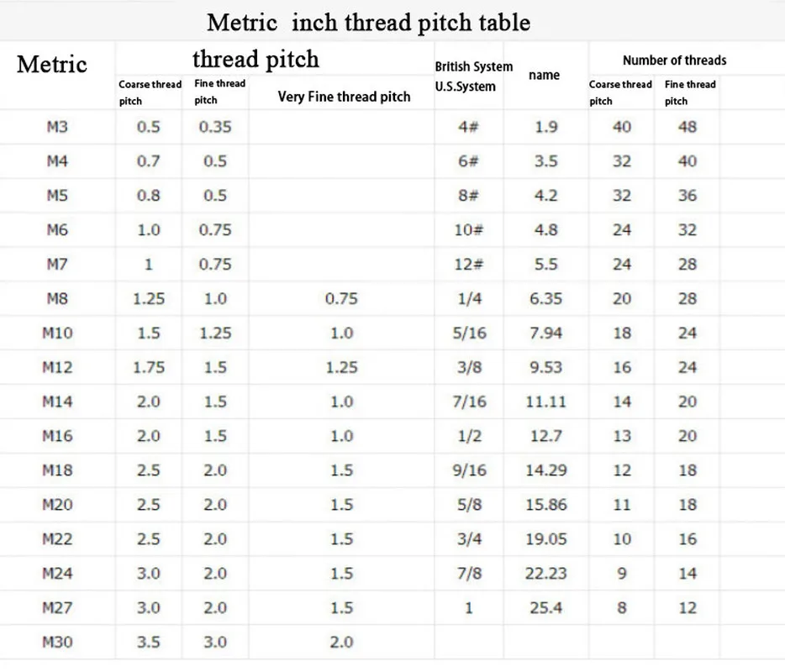Select the 3.5 coarse pitch cell for M30
This screenshot has width=785, height=672.
pos(148,643)
